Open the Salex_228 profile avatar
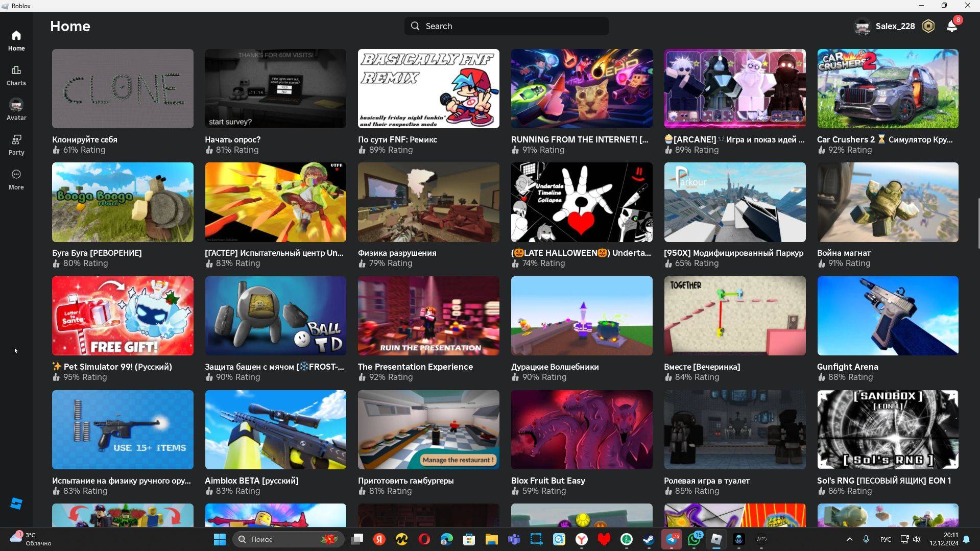This screenshot has height=551, width=980. [x=862, y=26]
